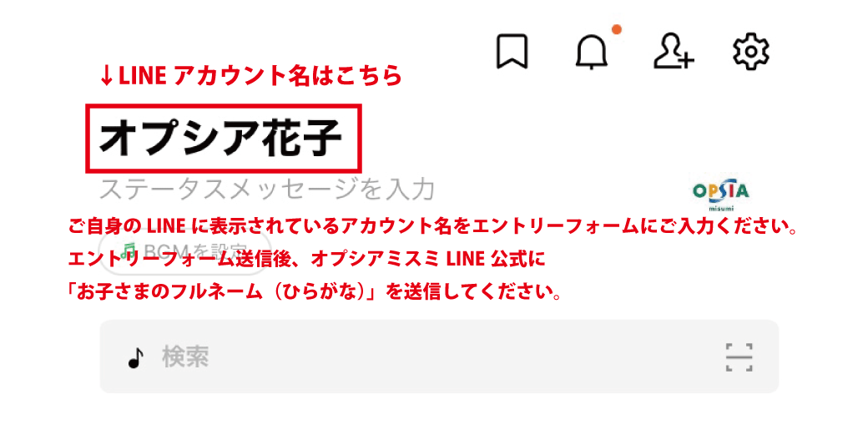
Task: Tap the add friend icon
Action: 674,52
